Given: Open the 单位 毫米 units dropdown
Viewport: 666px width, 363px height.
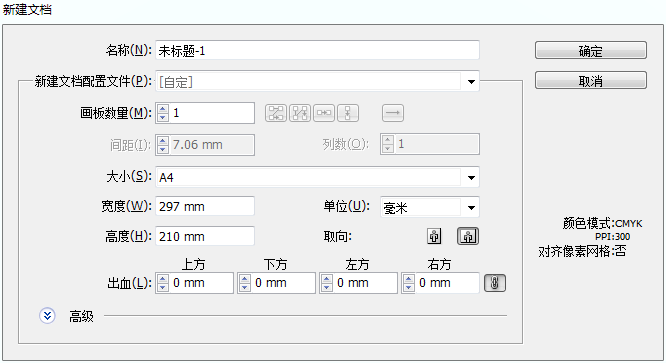Looking at the screenshot, I should 471,208.
